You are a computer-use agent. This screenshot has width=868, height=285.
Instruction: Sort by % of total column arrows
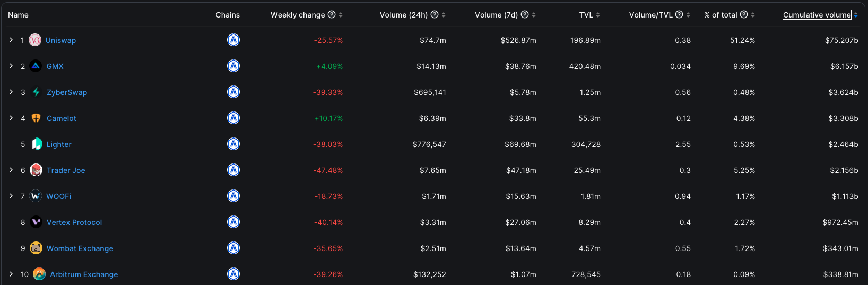click(x=753, y=15)
